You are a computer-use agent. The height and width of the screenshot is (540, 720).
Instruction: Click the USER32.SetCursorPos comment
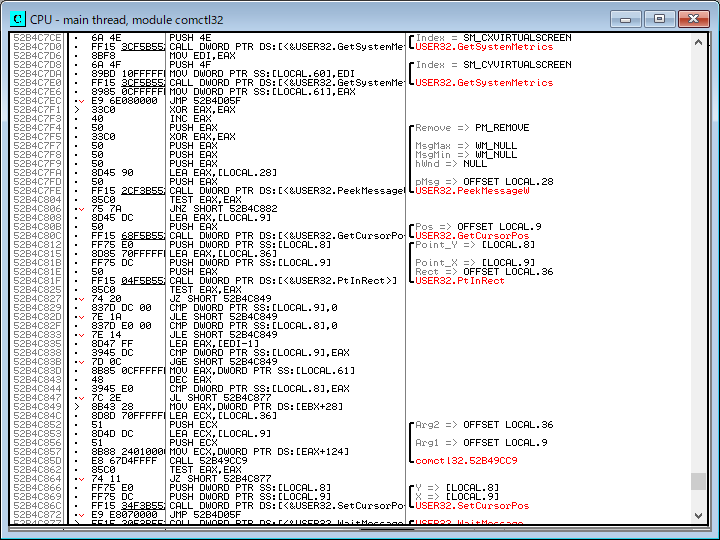[472, 506]
